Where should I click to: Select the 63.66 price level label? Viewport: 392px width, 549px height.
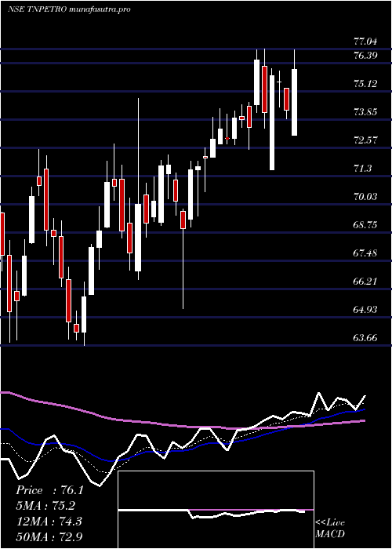[365, 338]
